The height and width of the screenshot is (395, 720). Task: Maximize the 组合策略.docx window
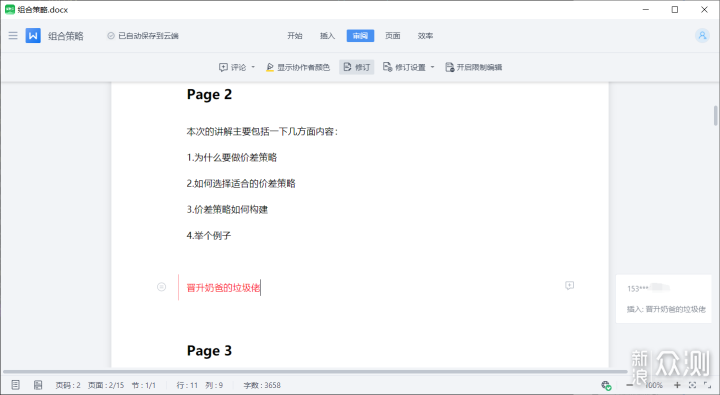(675, 9)
